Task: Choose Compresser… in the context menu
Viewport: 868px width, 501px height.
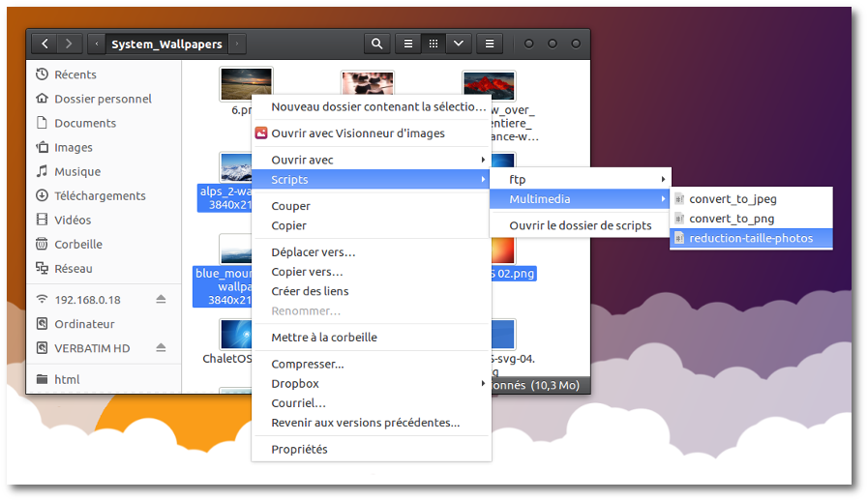Action: (x=372, y=365)
